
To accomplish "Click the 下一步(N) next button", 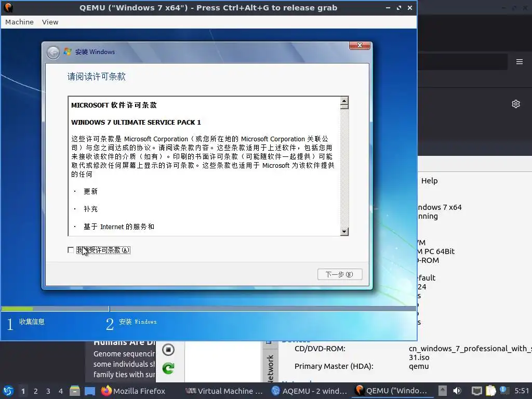I will tap(340, 274).
